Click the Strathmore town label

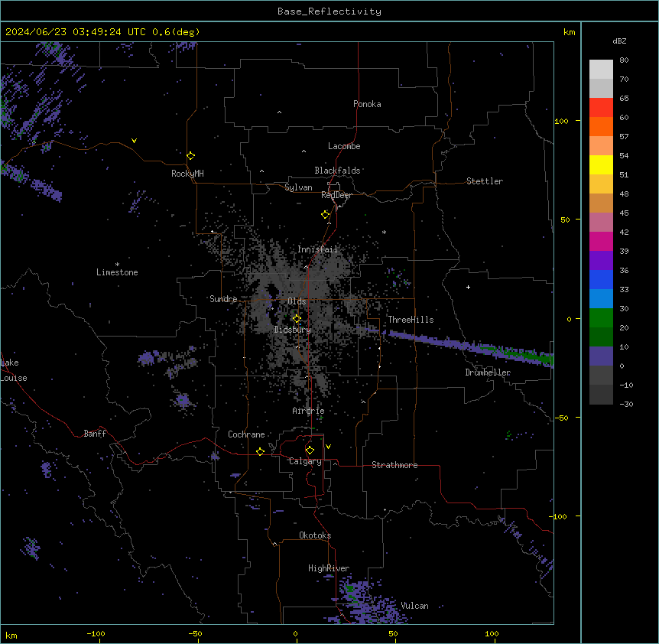point(394,465)
